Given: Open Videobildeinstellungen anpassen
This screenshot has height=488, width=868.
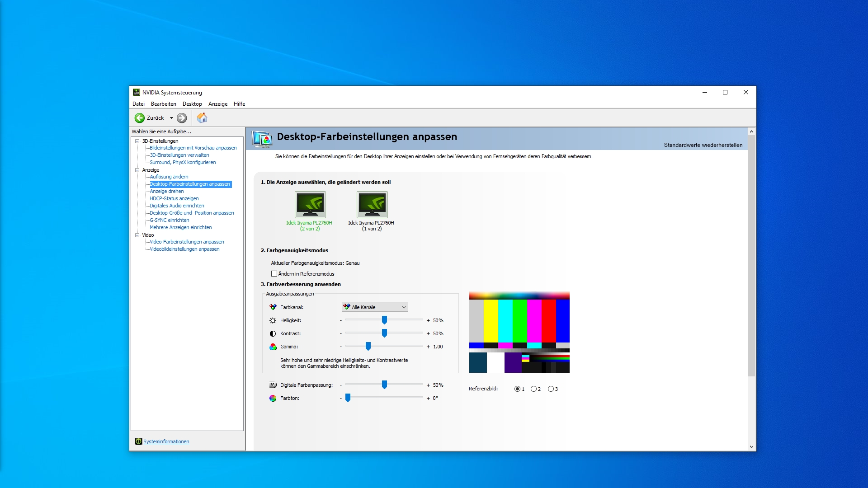Looking at the screenshot, I should (184, 249).
